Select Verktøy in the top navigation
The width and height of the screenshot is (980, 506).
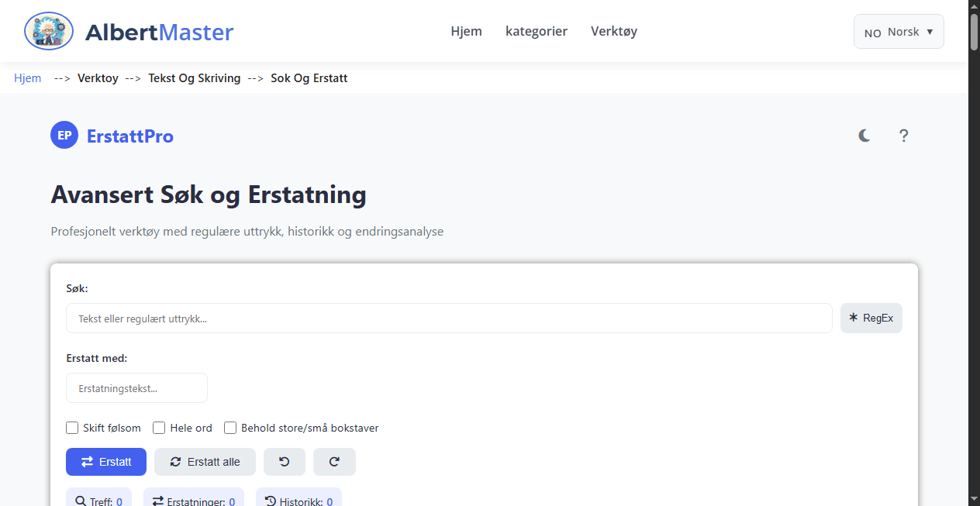(614, 31)
